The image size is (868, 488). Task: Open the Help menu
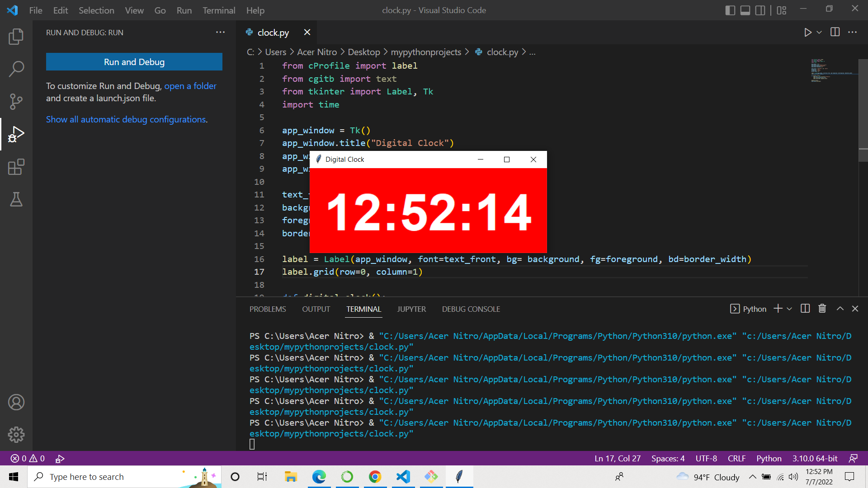pos(255,10)
